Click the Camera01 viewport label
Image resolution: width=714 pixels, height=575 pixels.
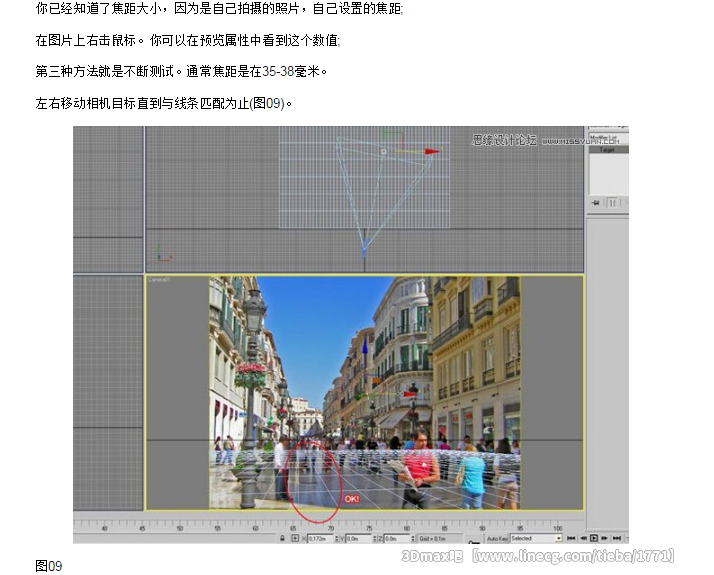[159, 280]
